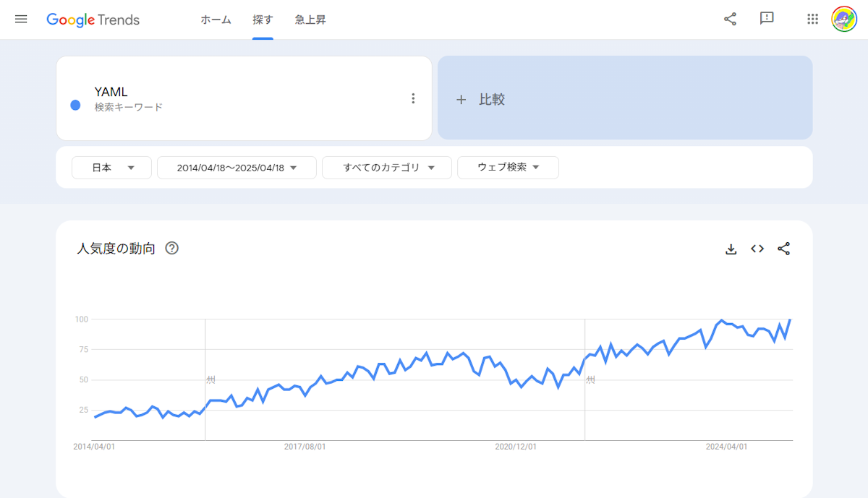Click the Google Trends logo
Screen dimensions: 868x498
coord(93,20)
